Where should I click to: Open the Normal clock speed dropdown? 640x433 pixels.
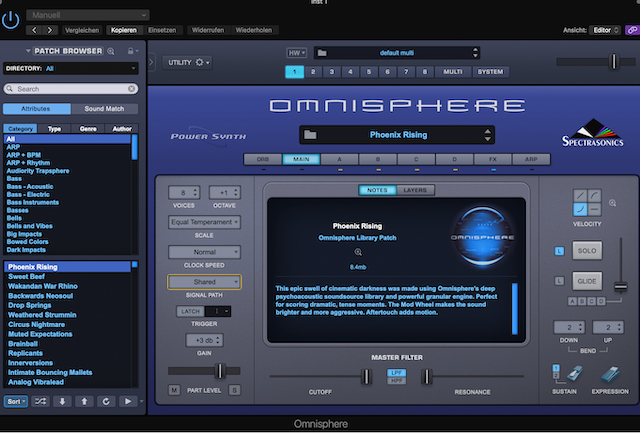[x=204, y=252]
